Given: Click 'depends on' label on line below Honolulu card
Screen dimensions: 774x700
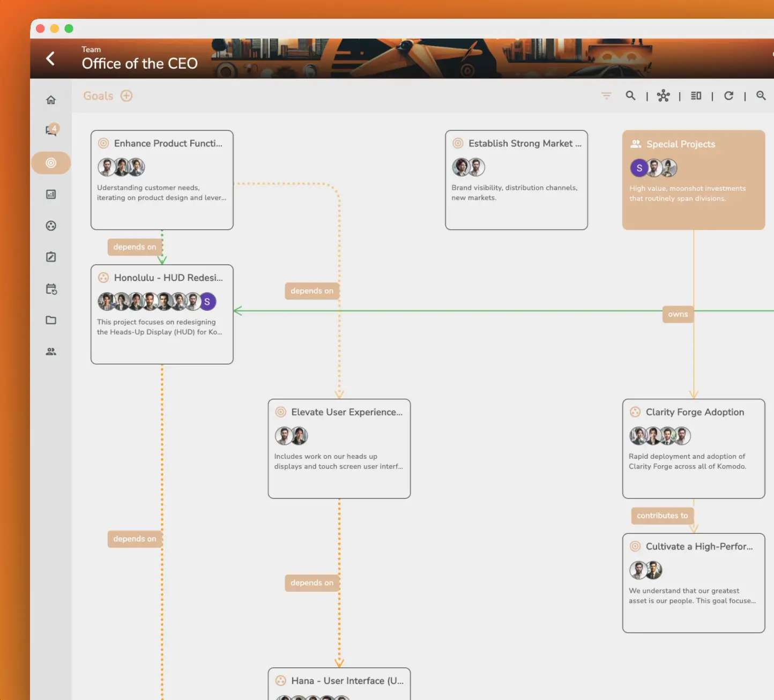Looking at the screenshot, I should (x=135, y=539).
